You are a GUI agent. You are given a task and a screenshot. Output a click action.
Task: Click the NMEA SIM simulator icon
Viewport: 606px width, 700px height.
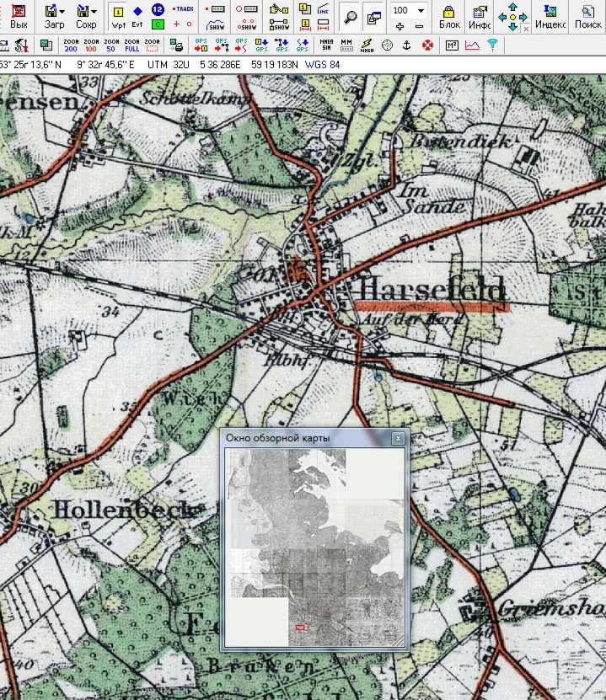(x=326, y=45)
